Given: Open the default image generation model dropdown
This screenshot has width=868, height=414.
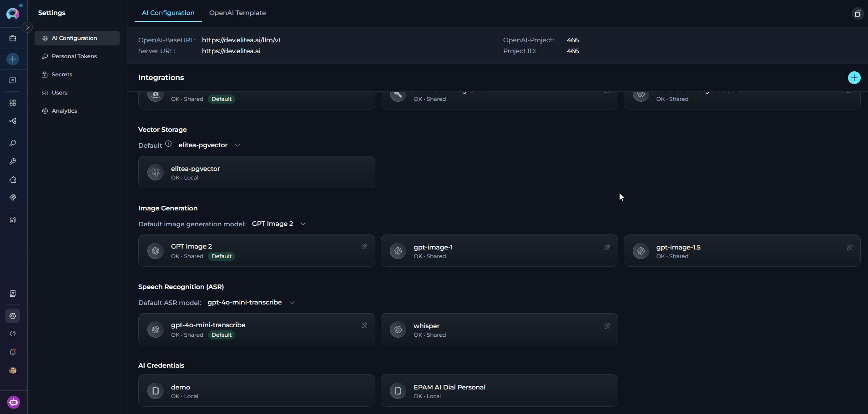Looking at the screenshot, I should pyautogui.click(x=279, y=224).
